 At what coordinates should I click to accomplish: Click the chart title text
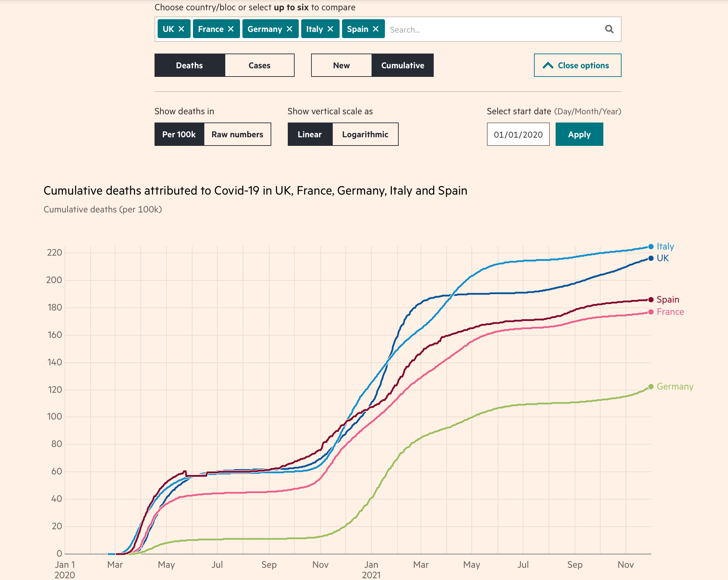255,190
